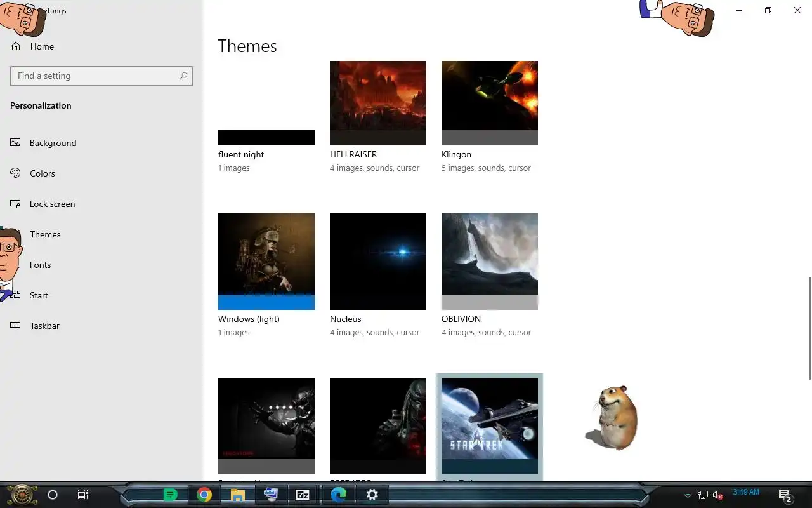
Task: Launch Google Chrome from taskbar
Action: pyautogui.click(x=204, y=495)
